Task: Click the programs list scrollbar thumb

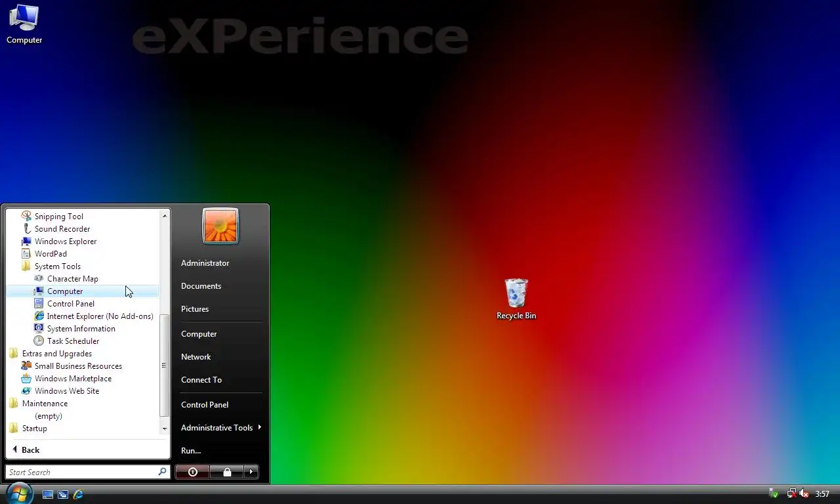Action: click(165, 365)
